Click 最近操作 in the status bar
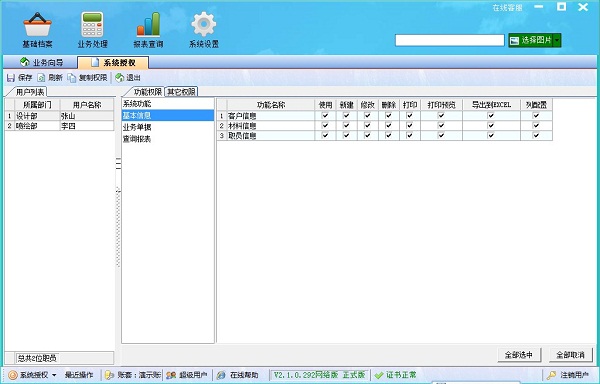The height and width of the screenshot is (384, 600). (79, 375)
